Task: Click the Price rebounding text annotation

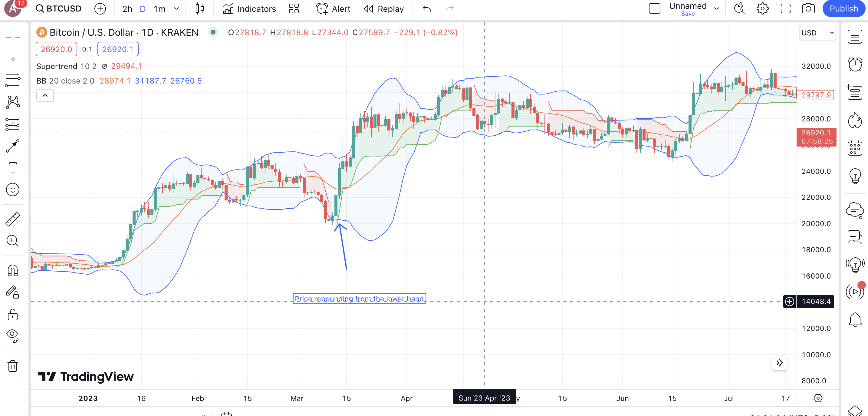Action: pyautogui.click(x=359, y=299)
